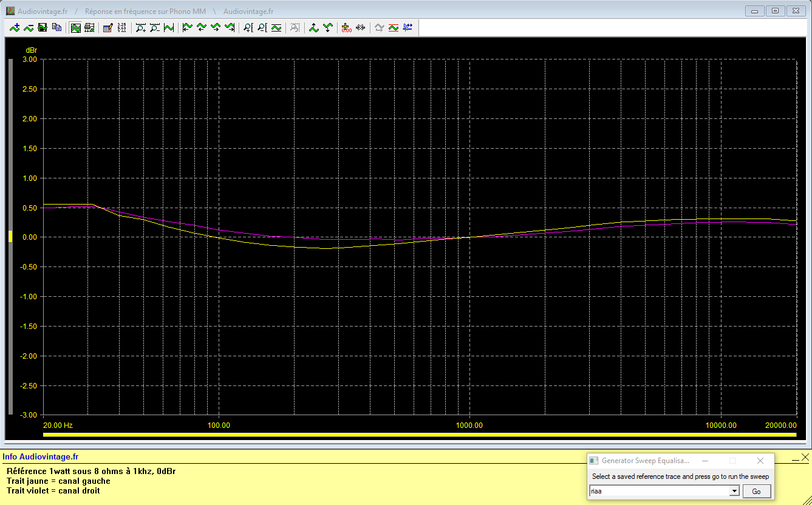The width and height of the screenshot is (812, 505).
Task: Click the save graph icon
Action: tap(43, 27)
